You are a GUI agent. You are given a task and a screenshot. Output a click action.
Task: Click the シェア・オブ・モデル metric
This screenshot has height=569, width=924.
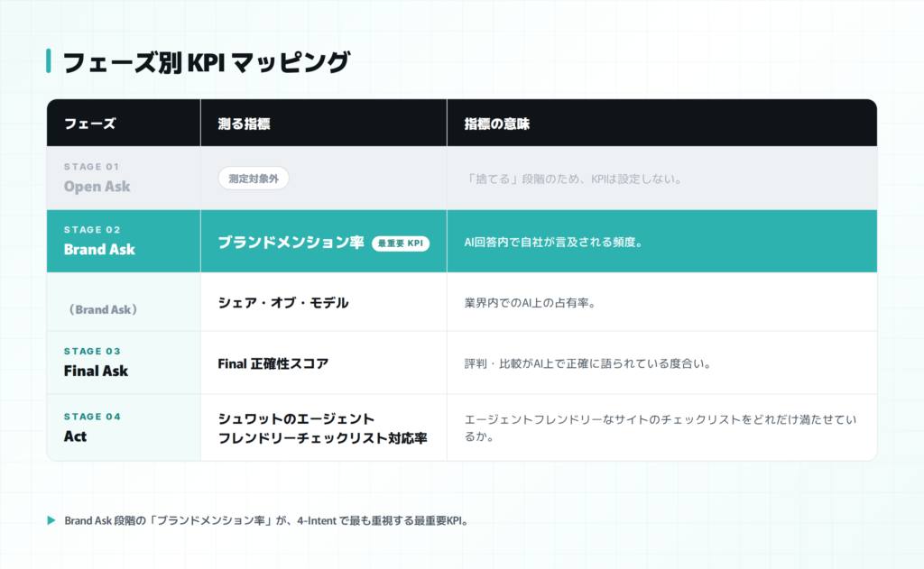click(x=283, y=303)
